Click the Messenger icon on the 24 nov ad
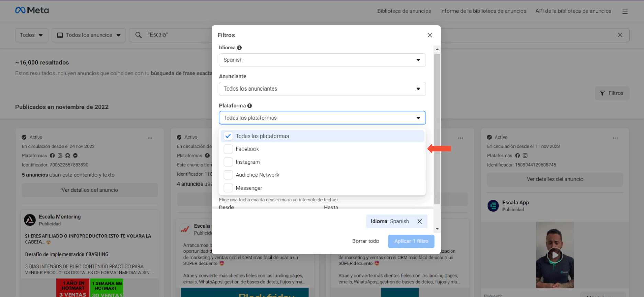Screen dimensions: 644x297 click(x=75, y=155)
